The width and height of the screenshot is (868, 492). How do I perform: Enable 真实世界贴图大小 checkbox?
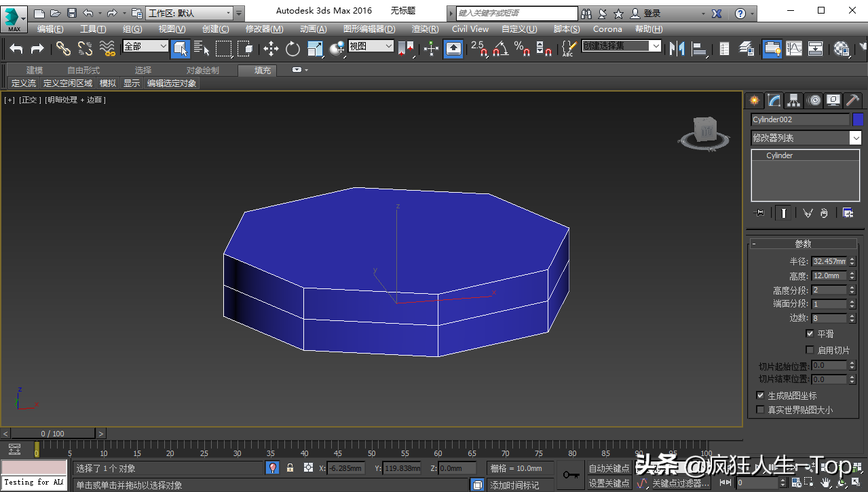pyautogui.click(x=760, y=410)
